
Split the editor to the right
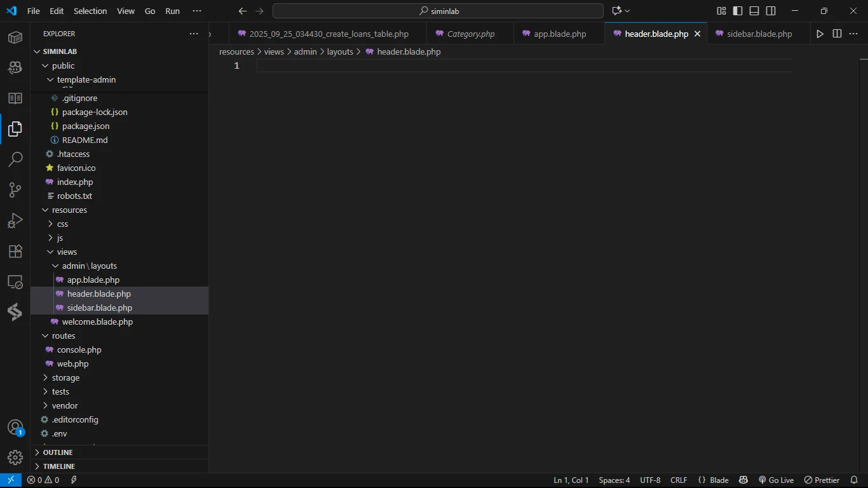pos(837,34)
